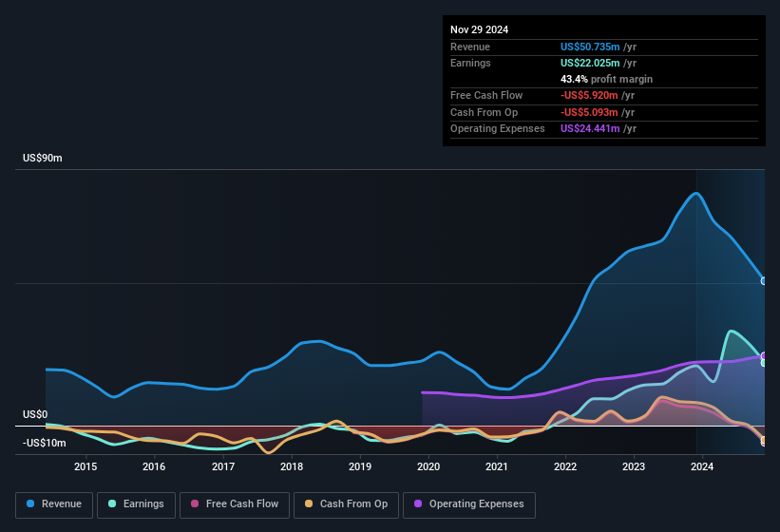
Task: Toggle the Operating Expenses legend button
Action: click(469, 504)
